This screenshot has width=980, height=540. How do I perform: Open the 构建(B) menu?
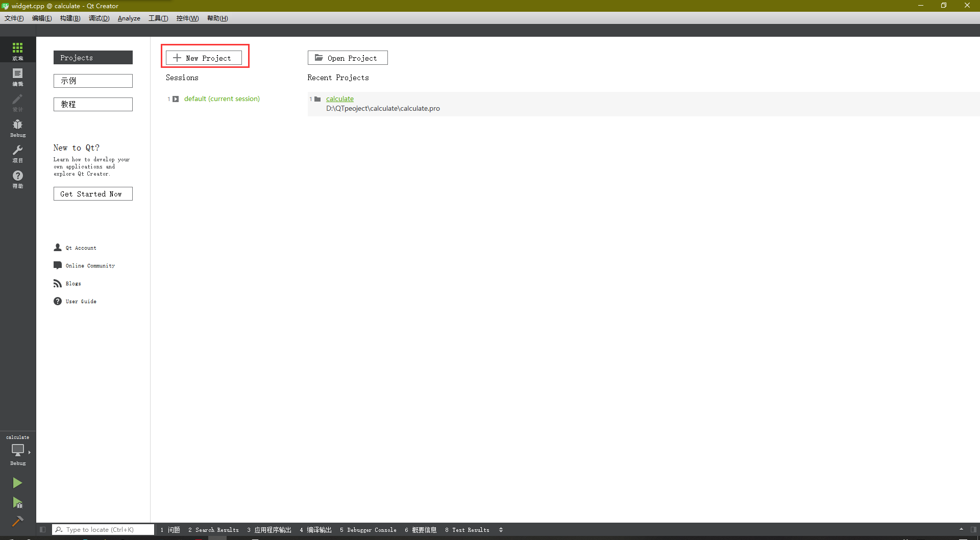click(x=70, y=18)
